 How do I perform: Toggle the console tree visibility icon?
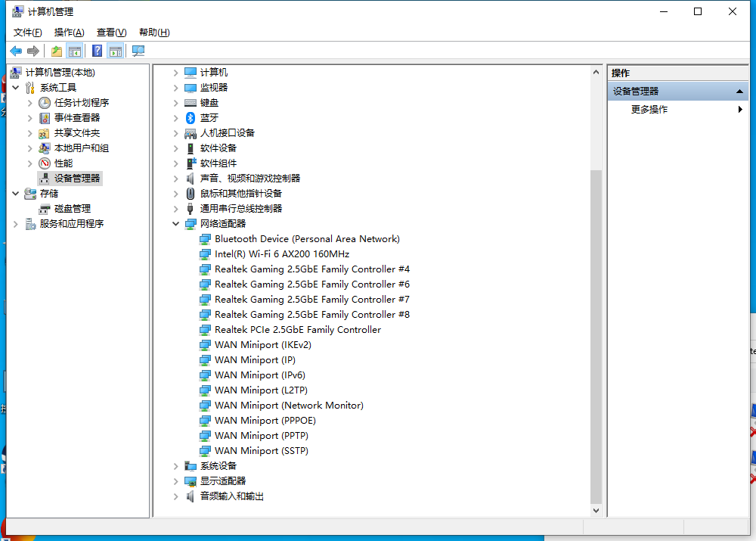coord(73,51)
